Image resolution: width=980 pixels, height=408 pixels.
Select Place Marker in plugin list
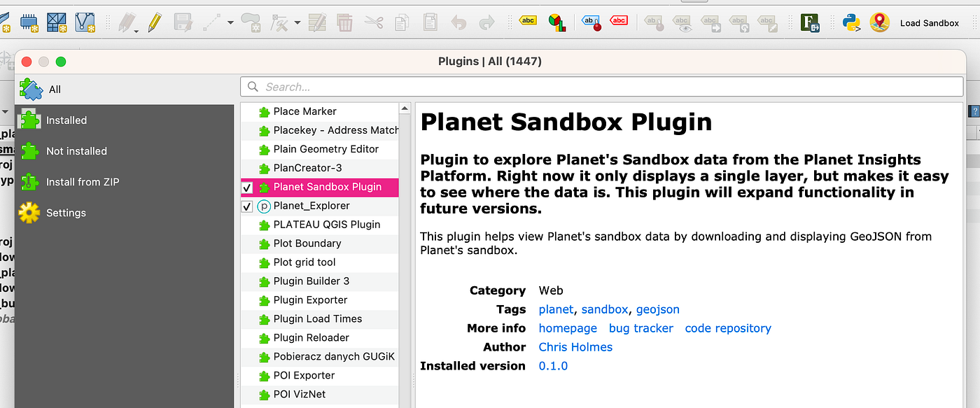coord(320,111)
